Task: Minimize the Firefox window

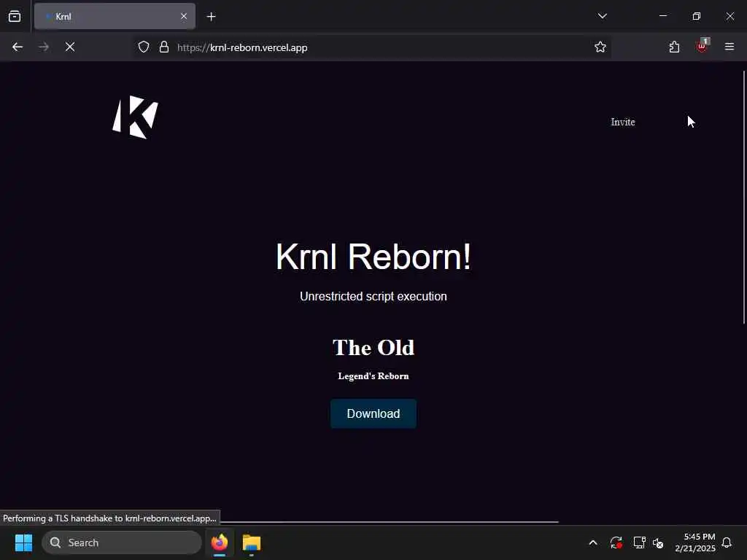Action: tap(662, 16)
